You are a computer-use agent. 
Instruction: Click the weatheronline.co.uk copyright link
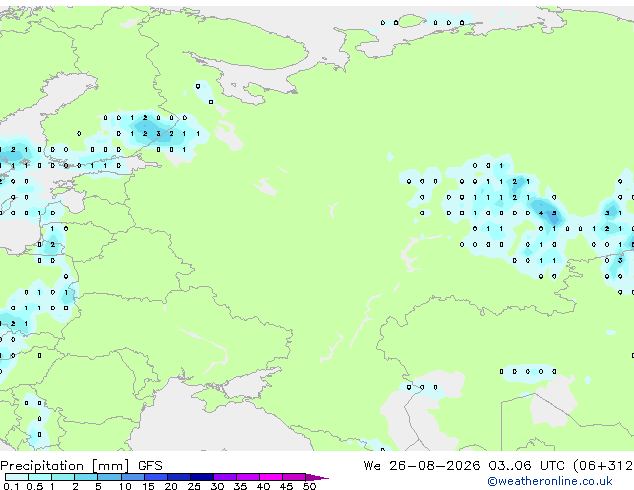click(x=550, y=481)
